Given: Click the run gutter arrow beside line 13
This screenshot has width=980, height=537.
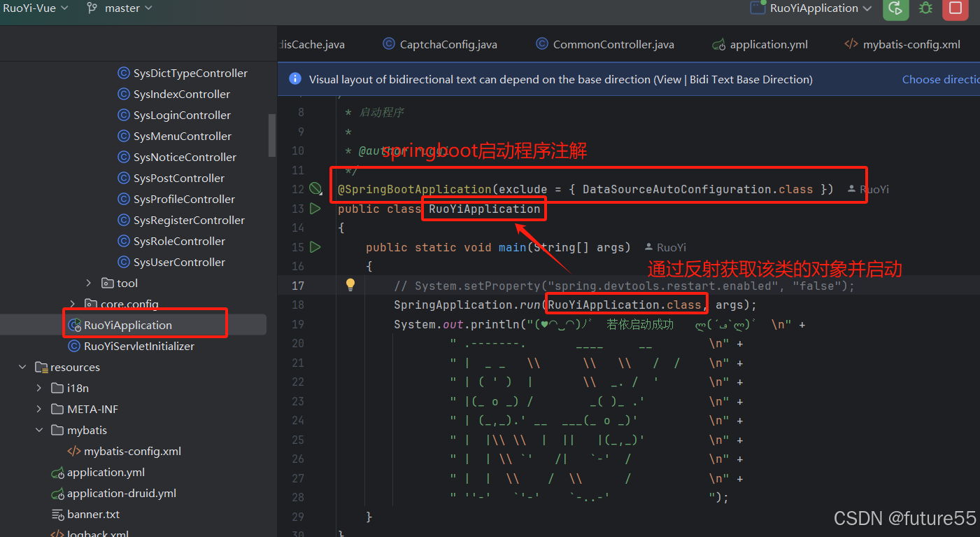Looking at the screenshot, I should (315, 208).
